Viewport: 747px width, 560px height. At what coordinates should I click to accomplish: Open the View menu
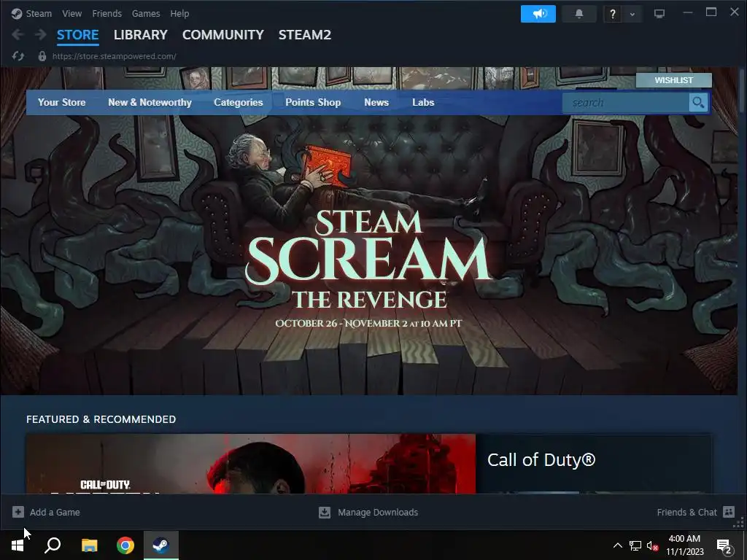click(x=72, y=14)
